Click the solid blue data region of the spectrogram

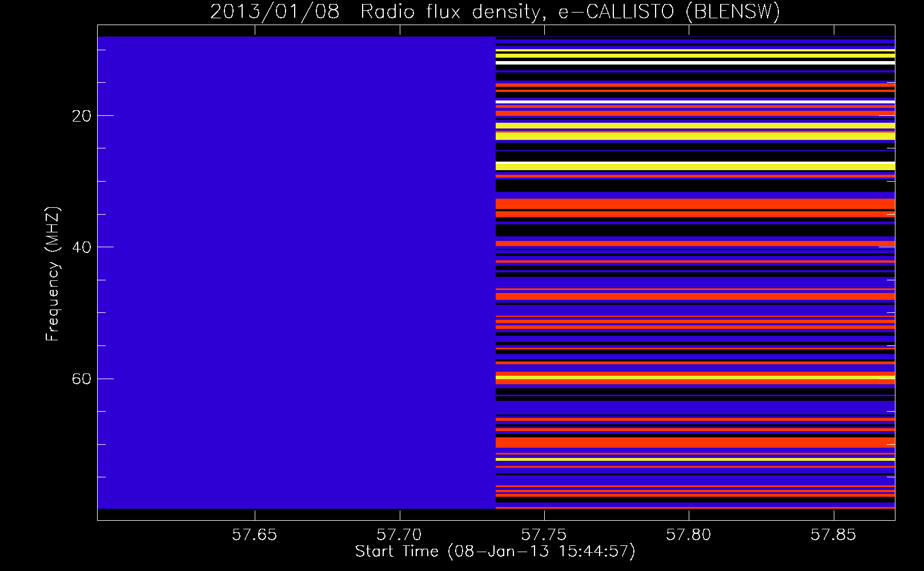[296, 272]
